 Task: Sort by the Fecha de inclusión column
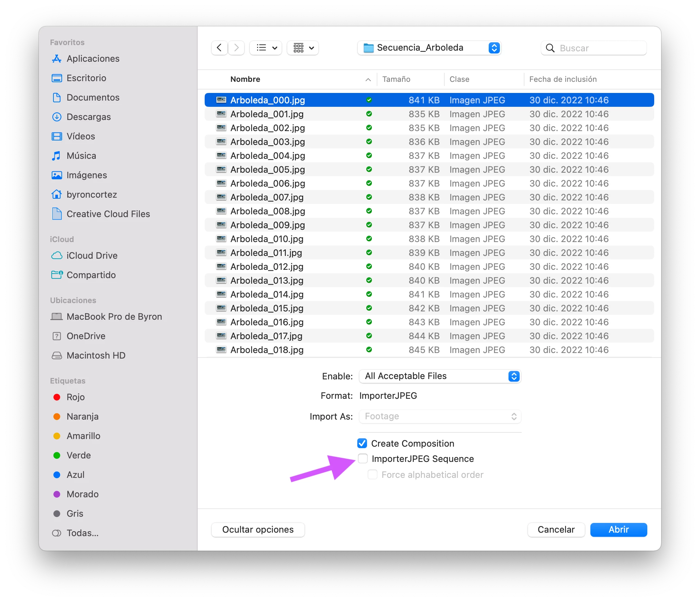(563, 79)
